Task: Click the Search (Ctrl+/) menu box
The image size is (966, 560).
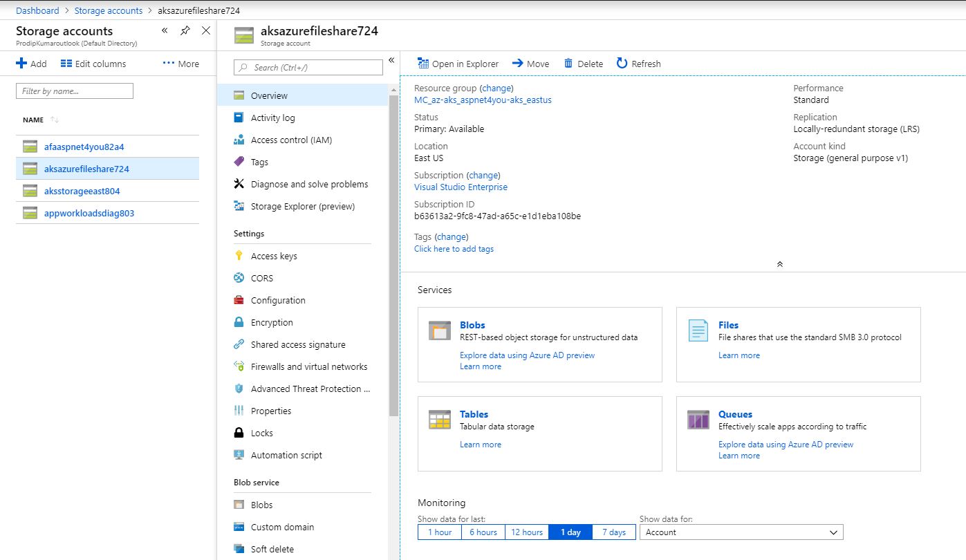Action: (x=308, y=67)
